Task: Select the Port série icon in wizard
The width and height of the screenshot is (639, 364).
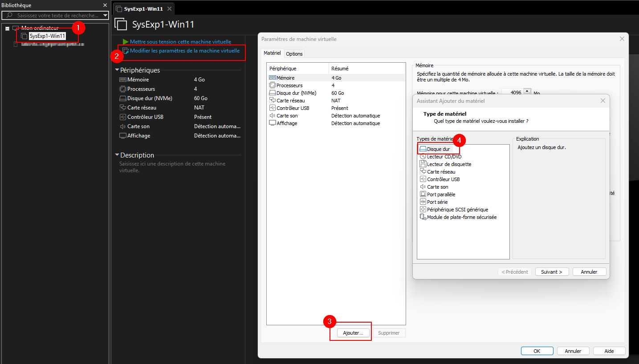Action: pos(423,202)
